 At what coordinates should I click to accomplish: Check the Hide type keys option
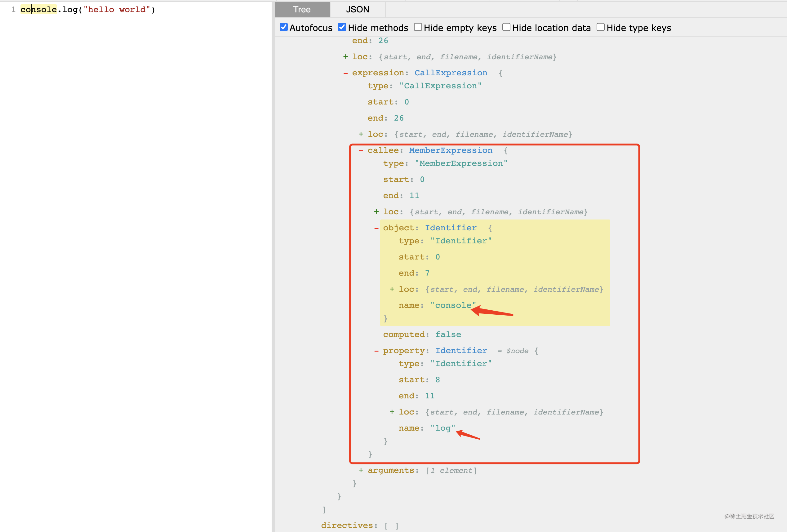click(600, 27)
